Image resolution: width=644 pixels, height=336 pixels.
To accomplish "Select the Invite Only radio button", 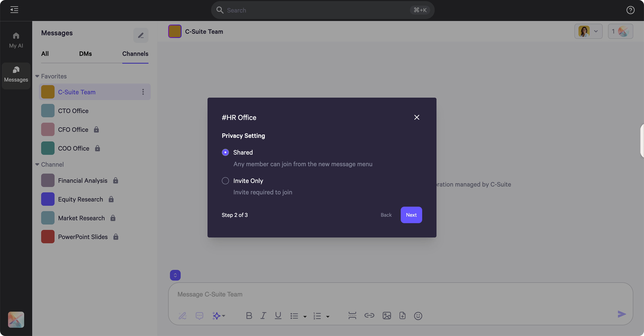I will coord(225,181).
